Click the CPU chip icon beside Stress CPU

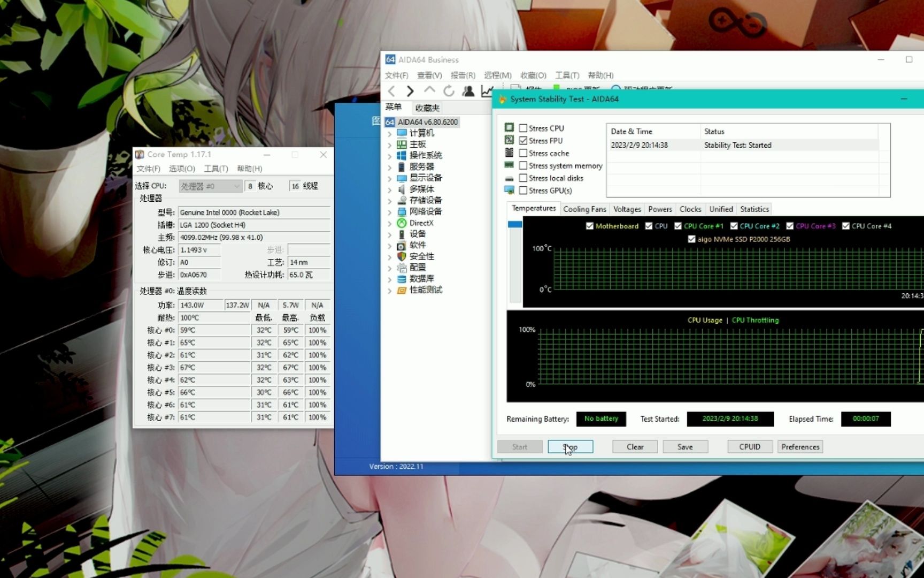pos(509,127)
